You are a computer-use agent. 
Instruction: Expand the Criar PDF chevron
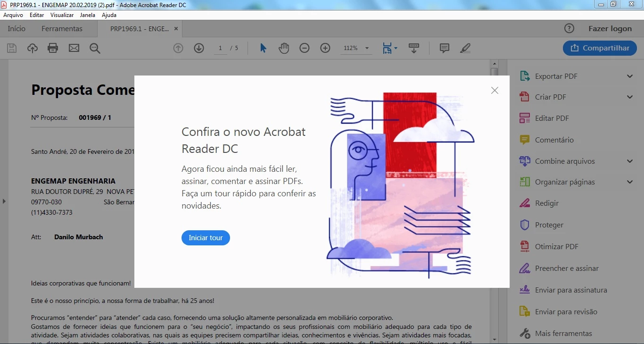630,97
